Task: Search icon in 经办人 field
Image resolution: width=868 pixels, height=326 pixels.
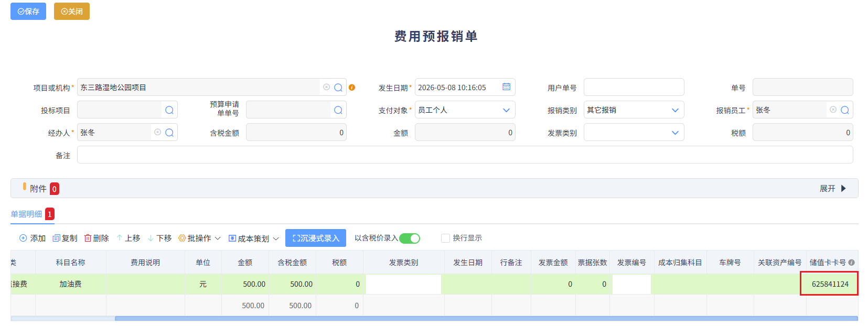Action: click(x=169, y=133)
